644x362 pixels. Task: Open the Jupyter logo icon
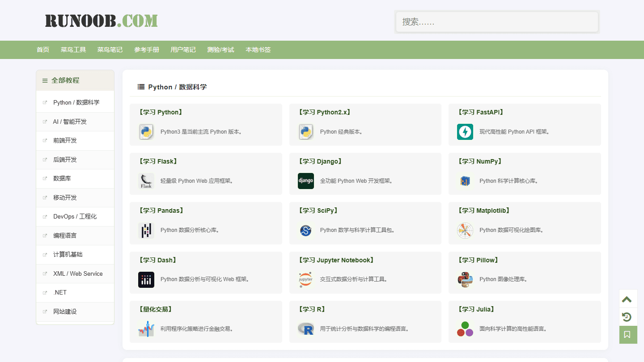(x=306, y=280)
